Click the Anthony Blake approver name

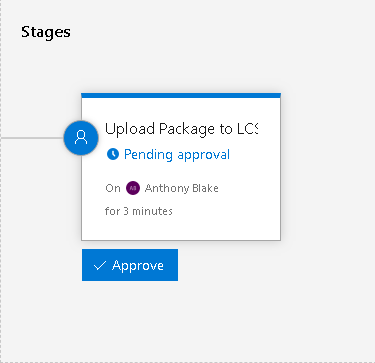(x=182, y=188)
